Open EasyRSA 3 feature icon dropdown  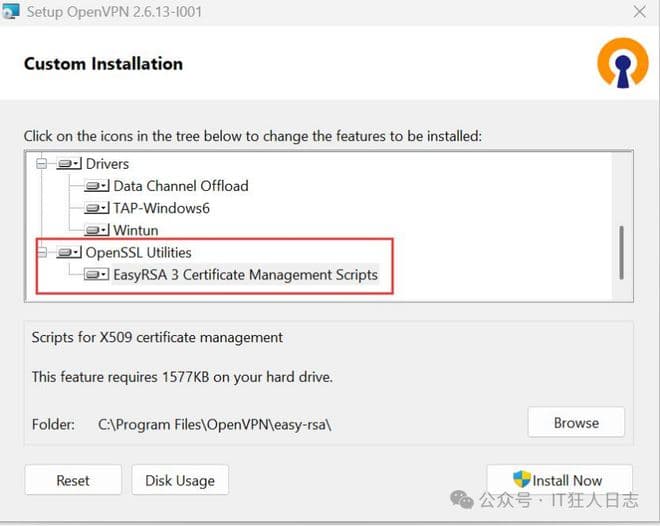pyautogui.click(x=97, y=275)
